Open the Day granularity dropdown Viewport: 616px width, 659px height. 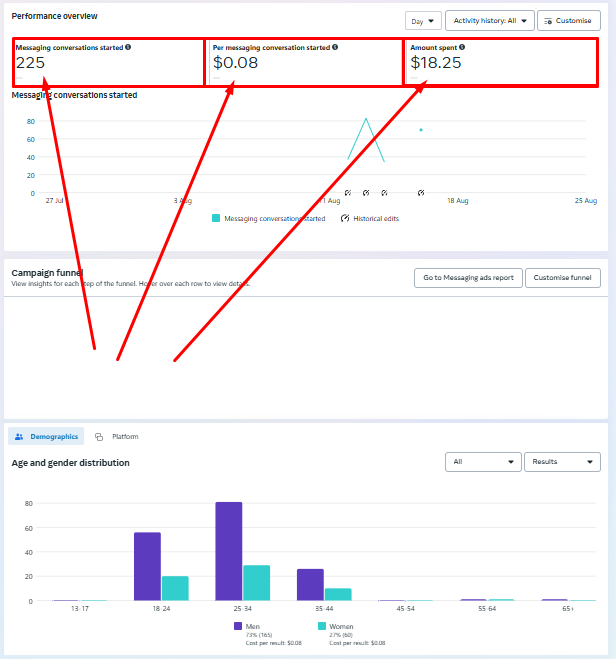423,20
